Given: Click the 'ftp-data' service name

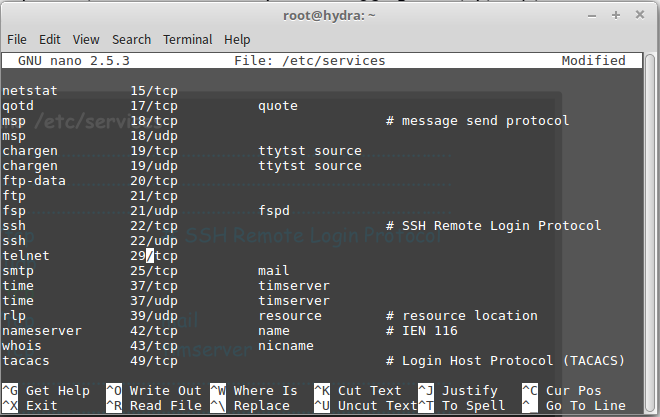Looking at the screenshot, I should (x=34, y=181).
